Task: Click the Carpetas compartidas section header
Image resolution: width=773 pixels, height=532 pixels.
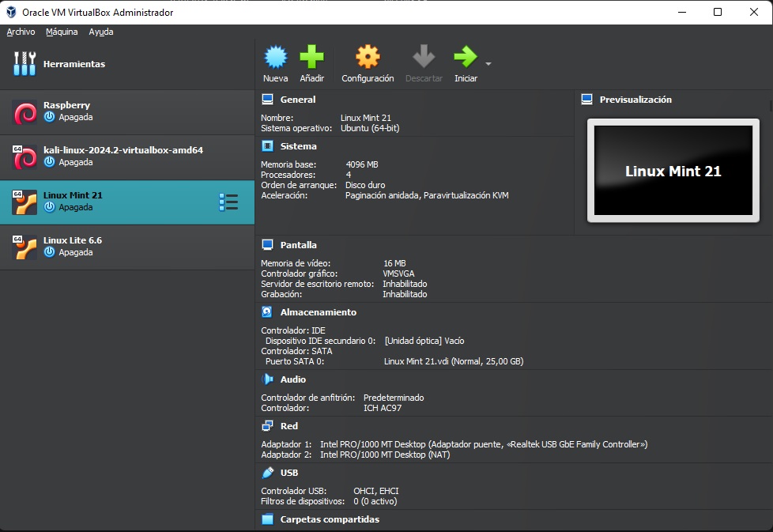Action: click(x=329, y=519)
